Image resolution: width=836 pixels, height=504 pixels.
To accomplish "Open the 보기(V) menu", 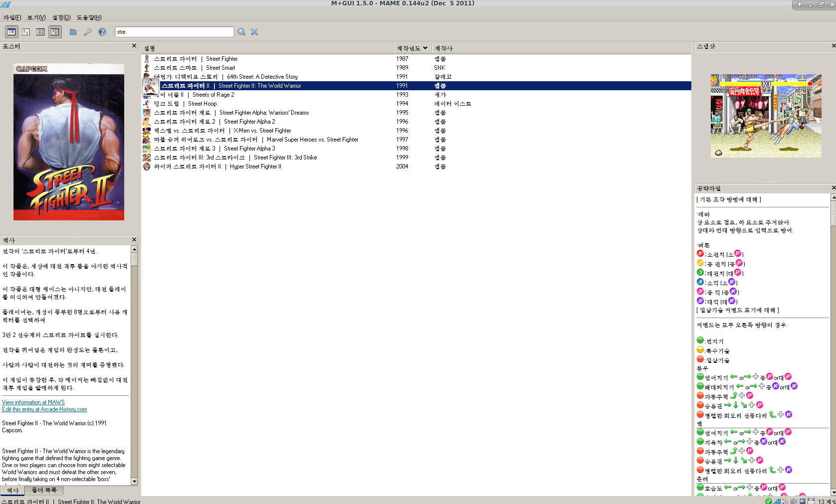I will 36,17.
